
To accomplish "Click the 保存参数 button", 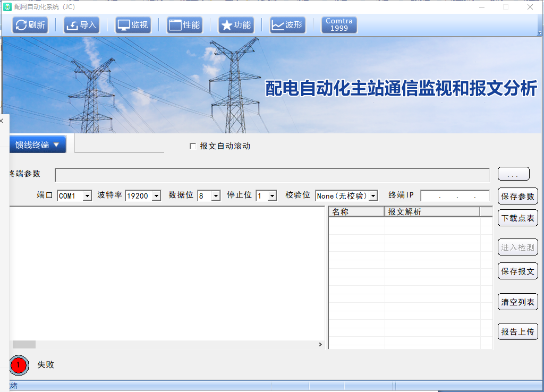I will point(517,196).
